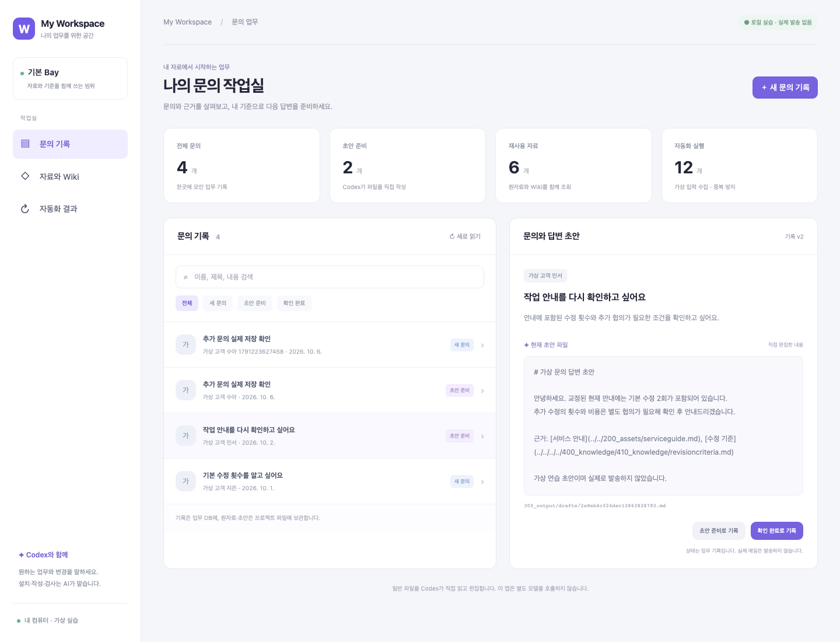840x642 pixels.
Task: Open the 작업 안내를 다시 확인하고 싶어요 title in the list
Action: 249,430
